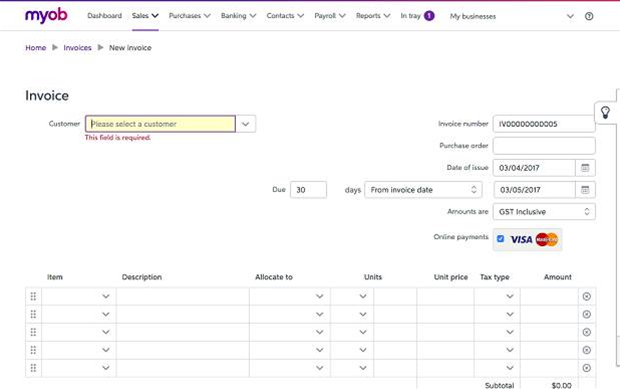Remove the fourth invoice line
620x389 pixels.
587,350
